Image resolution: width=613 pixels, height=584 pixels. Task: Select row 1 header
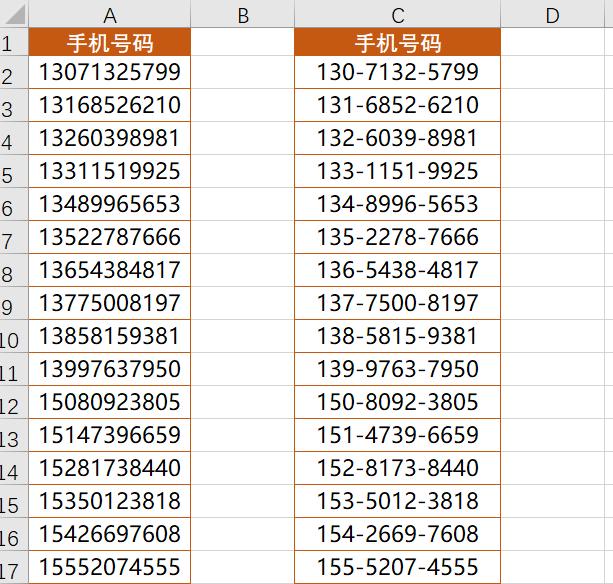point(14,42)
